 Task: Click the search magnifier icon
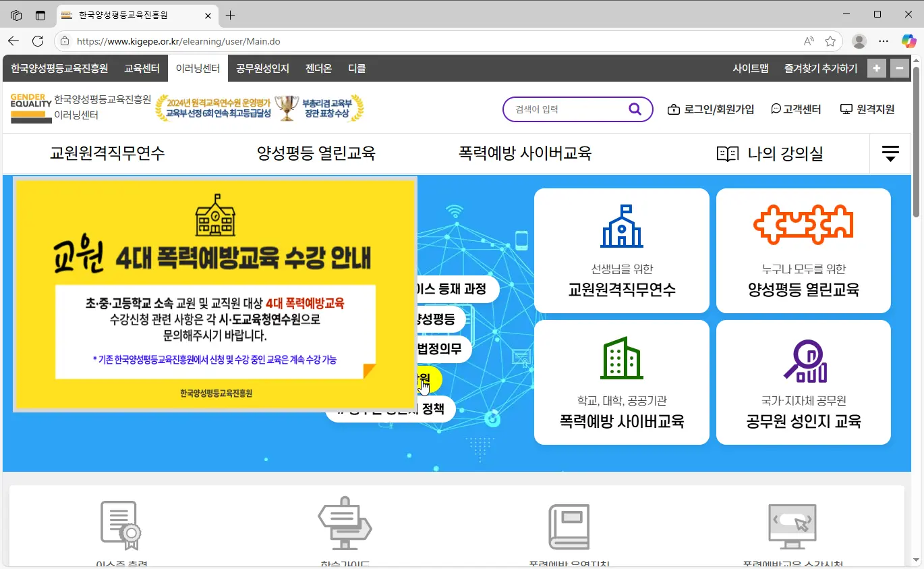634,109
